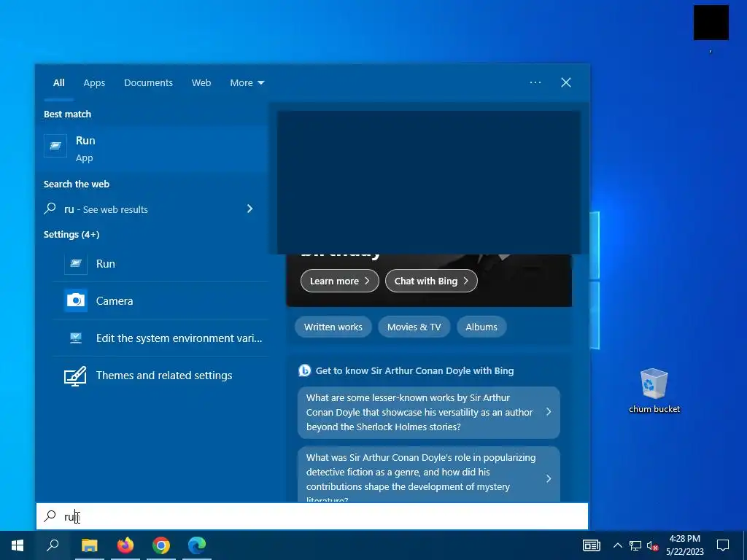Click the Settings (4+) heading

point(71,234)
